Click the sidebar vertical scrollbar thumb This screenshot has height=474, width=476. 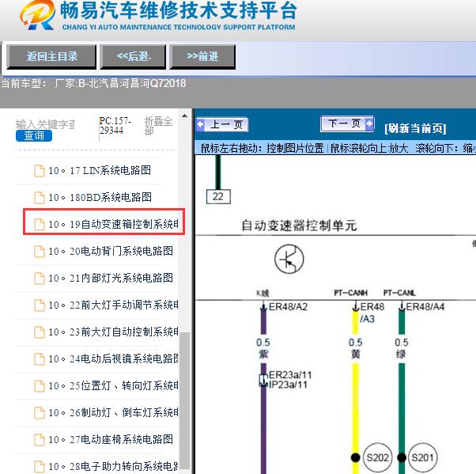pos(184,401)
